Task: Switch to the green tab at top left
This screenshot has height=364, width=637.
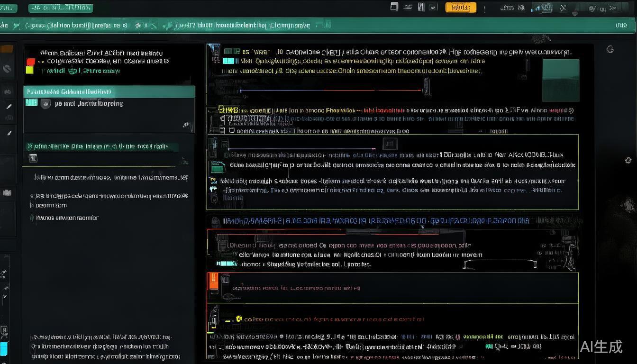Action: pos(60,8)
